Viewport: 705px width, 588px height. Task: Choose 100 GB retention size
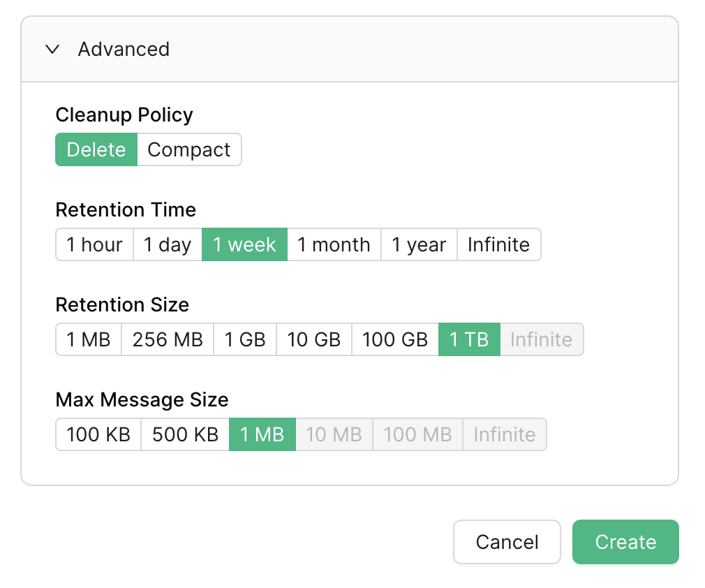[x=394, y=339]
